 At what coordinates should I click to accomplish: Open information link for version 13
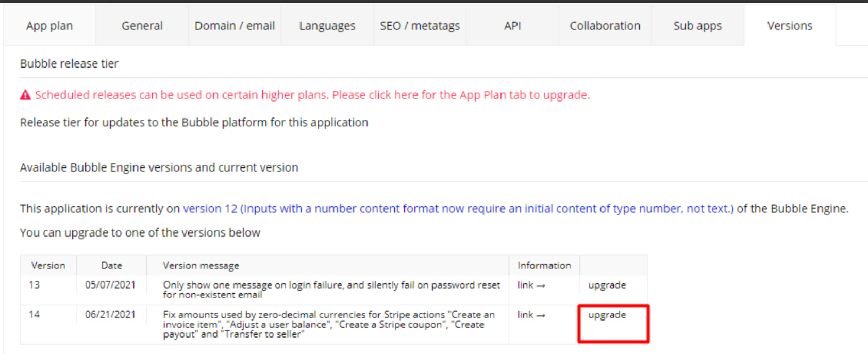pos(531,285)
